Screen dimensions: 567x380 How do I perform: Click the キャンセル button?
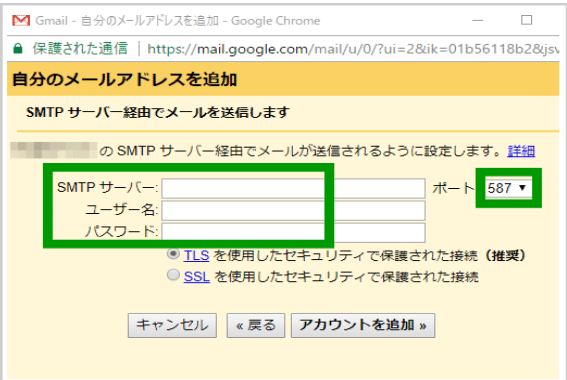172,325
